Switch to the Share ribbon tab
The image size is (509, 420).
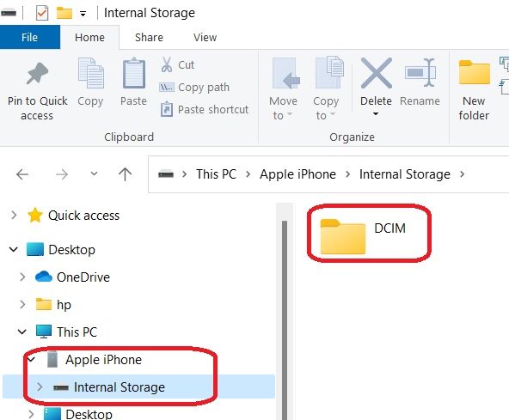[x=149, y=37]
